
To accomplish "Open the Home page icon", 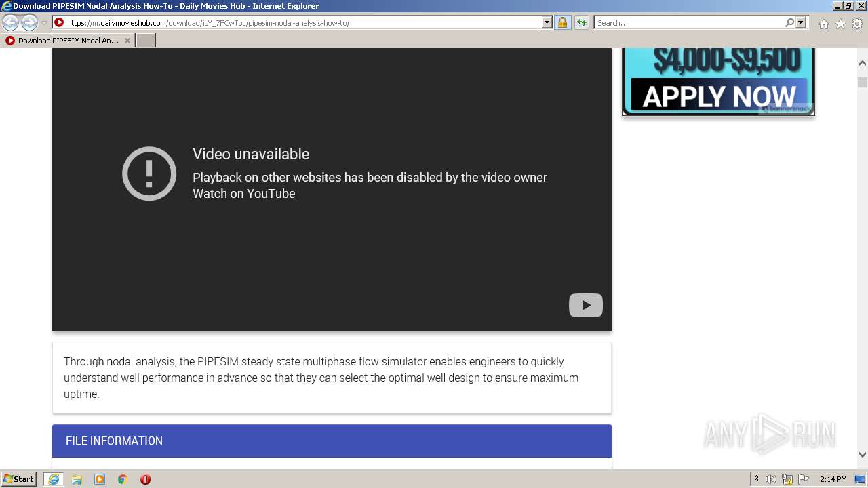I will 823,24.
